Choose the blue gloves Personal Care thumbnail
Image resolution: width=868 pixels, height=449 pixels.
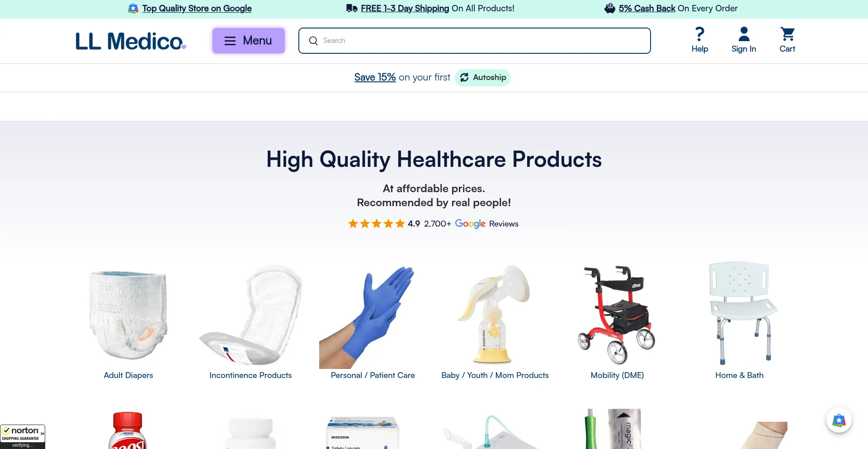tap(367, 317)
